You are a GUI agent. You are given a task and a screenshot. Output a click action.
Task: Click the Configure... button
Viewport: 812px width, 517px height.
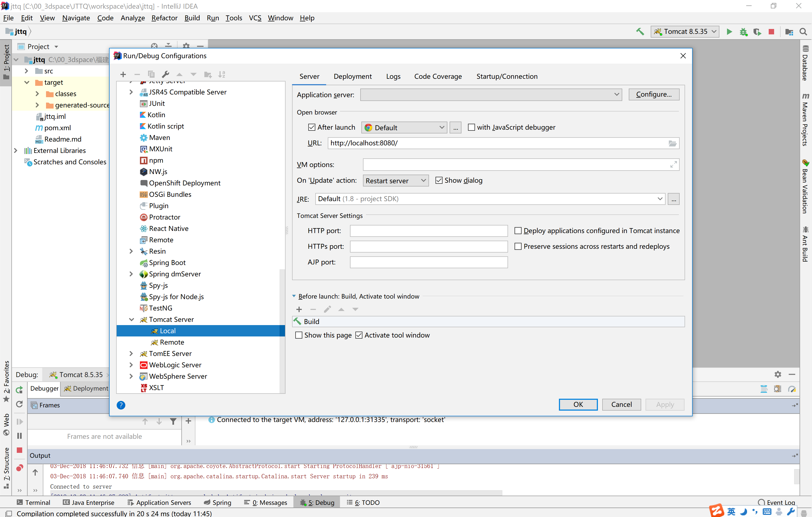[653, 94]
